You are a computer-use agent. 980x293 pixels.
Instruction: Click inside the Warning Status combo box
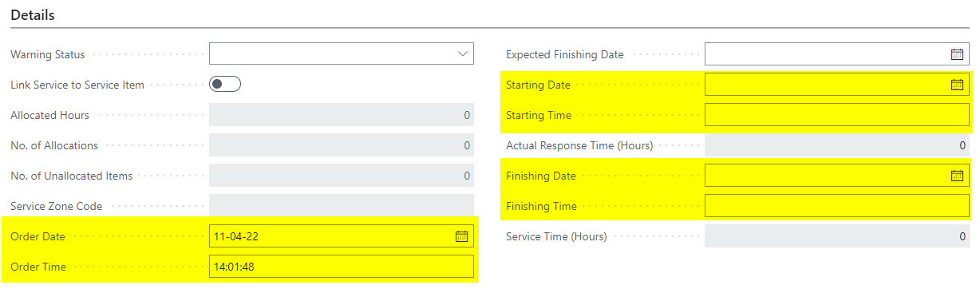[342, 54]
